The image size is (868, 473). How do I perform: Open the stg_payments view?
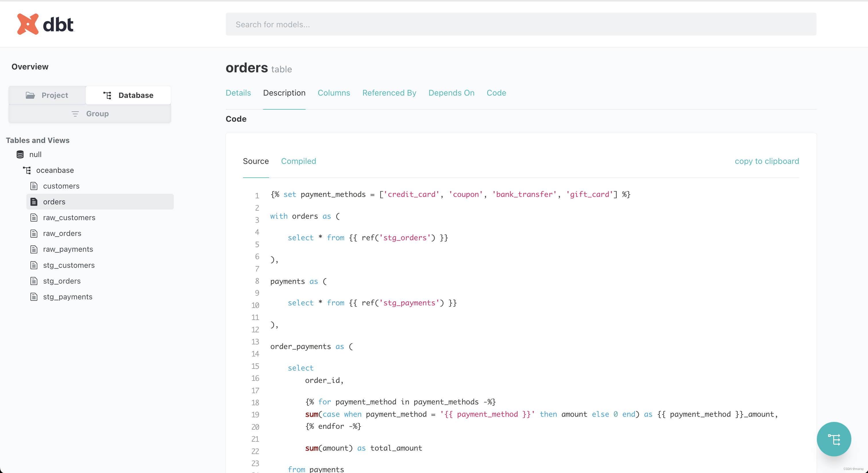(x=68, y=297)
